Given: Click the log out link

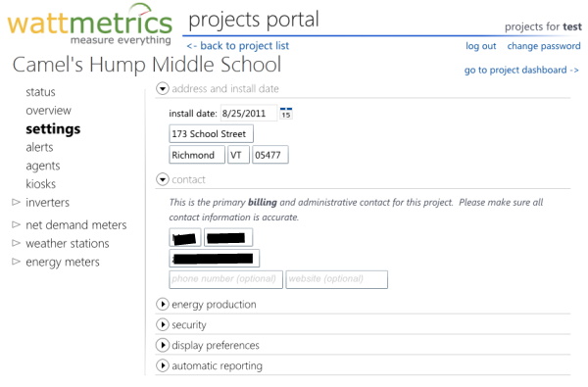Looking at the screenshot, I should pos(481,46).
